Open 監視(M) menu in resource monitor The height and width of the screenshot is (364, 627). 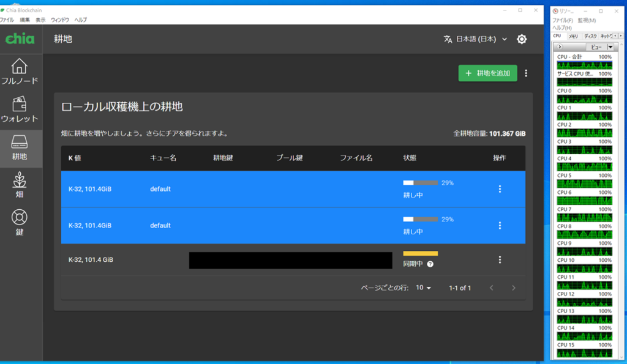(587, 20)
